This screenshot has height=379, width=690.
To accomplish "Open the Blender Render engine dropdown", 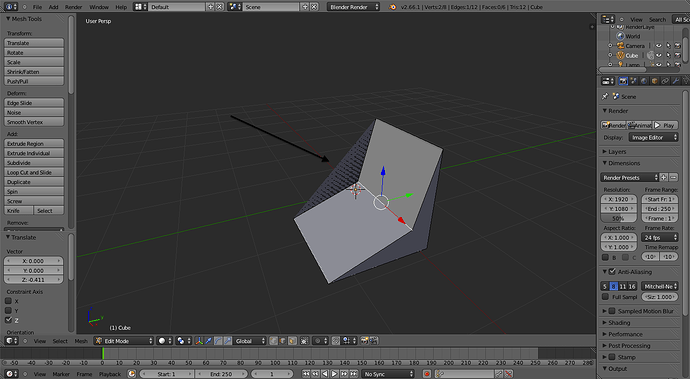I will pos(353,7).
